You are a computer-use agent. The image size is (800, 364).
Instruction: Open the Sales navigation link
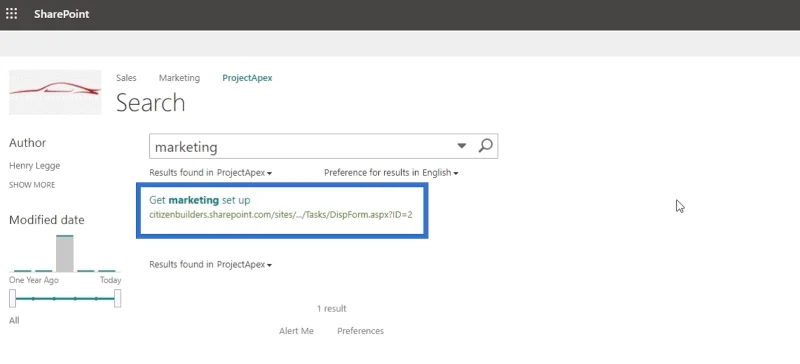(126, 78)
